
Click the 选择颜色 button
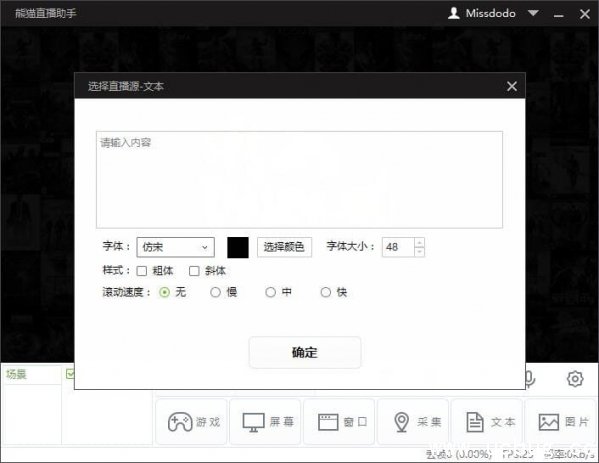click(x=284, y=247)
